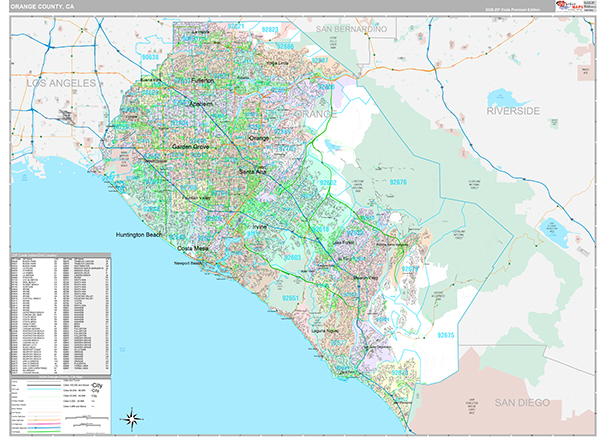This screenshot has width=600, height=437.
Task: Click the RIVERSIDE county label
Action: tap(512, 110)
